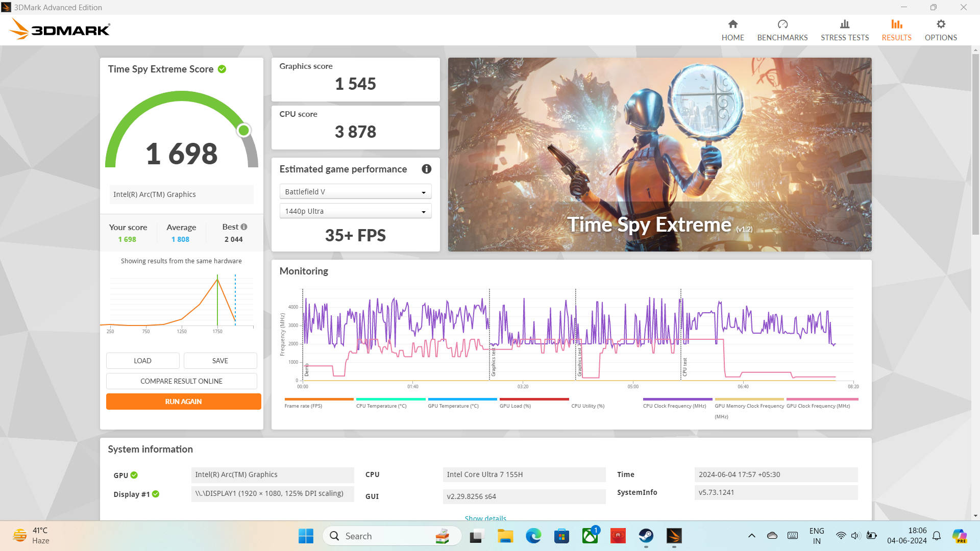This screenshot has height=551, width=980.
Task: Toggle GPU Clock Frequency (MHz) legend series
Action: point(822,403)
